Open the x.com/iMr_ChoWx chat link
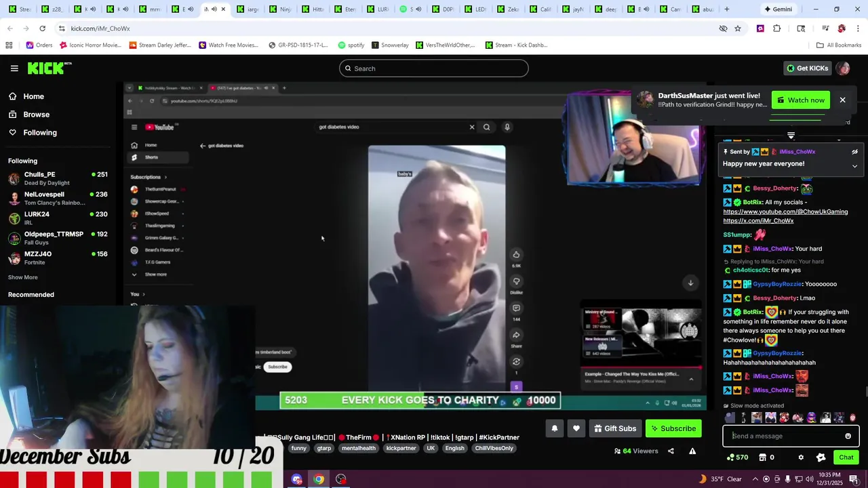The width and height of the screenshot is (868, 488). (x=758, y=221)
